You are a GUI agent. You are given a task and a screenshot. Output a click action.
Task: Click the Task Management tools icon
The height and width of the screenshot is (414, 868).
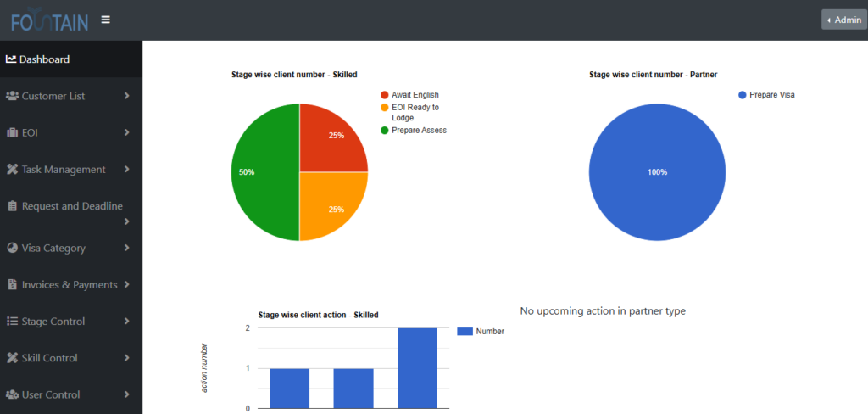click(x=12, y=170)
